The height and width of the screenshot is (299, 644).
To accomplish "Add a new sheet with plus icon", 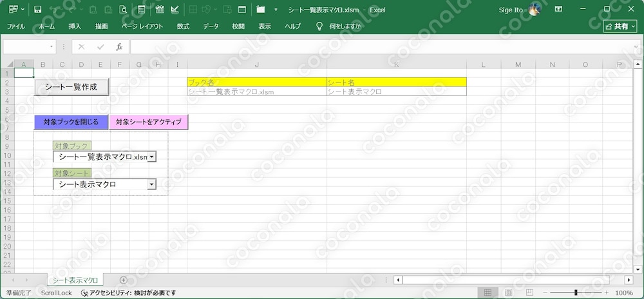I will (123, 280).
